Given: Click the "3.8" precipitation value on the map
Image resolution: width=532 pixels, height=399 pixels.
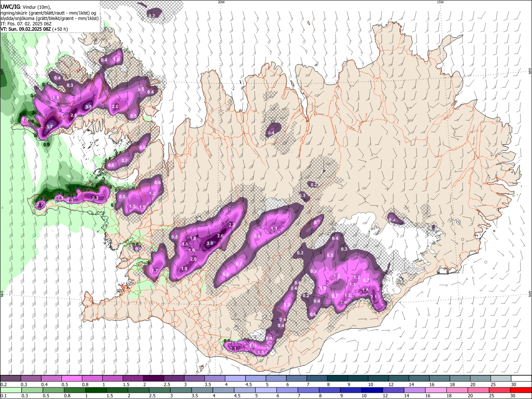Looking at the screenshot, I should [89, 107].
